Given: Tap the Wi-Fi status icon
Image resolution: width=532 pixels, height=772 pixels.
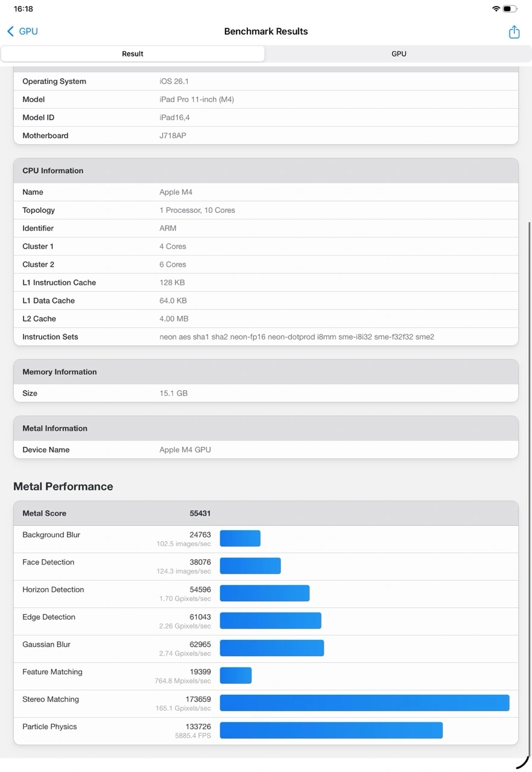Looking at the screenshot, I should (x=496, y=9).
